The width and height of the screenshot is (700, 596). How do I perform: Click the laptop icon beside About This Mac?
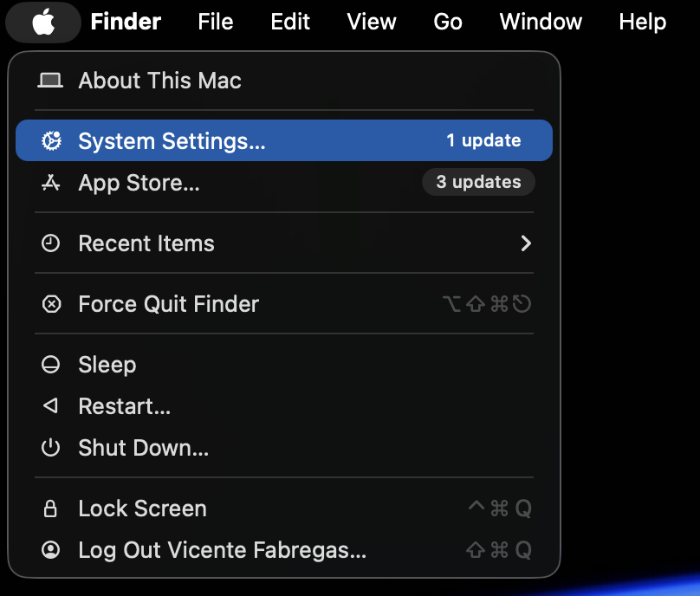point(50,81)
